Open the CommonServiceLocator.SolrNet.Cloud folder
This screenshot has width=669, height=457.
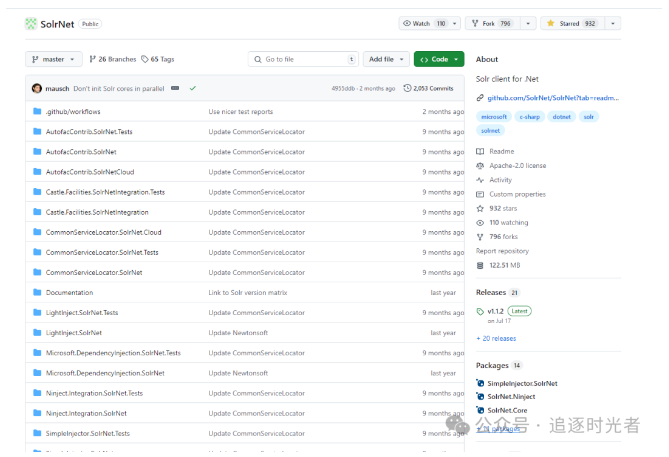click(x=104, y=232)
